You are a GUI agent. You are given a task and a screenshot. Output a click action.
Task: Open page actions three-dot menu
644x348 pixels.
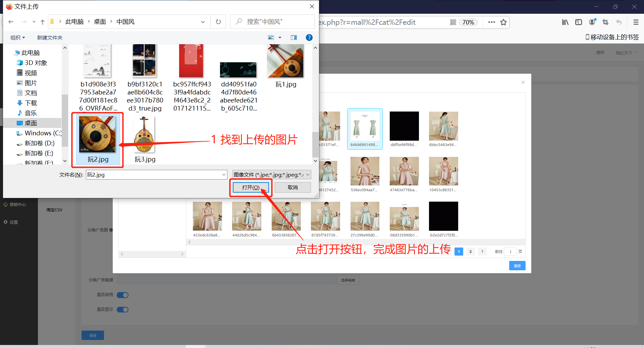(492, 22)
